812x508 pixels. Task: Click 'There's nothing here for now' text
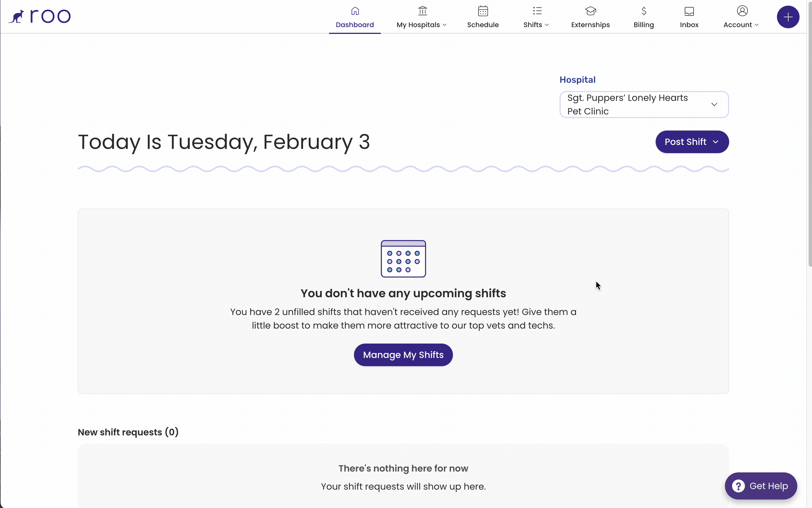403,468
